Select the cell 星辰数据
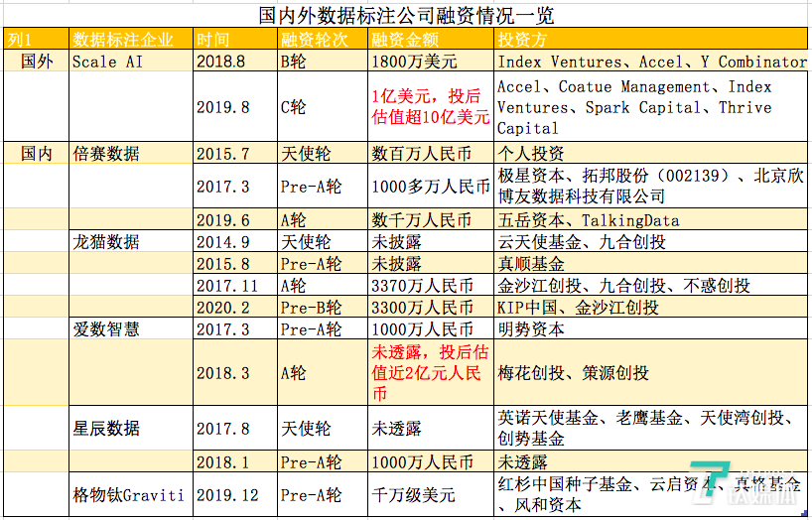This screenshot has height=520, width=812. pos(131,428)
